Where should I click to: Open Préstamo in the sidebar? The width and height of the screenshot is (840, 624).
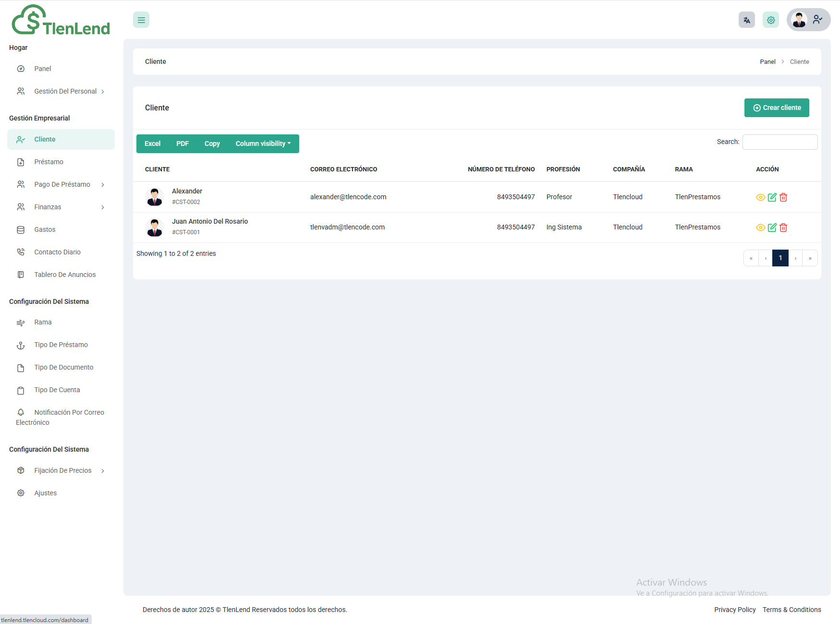point(49,162)
